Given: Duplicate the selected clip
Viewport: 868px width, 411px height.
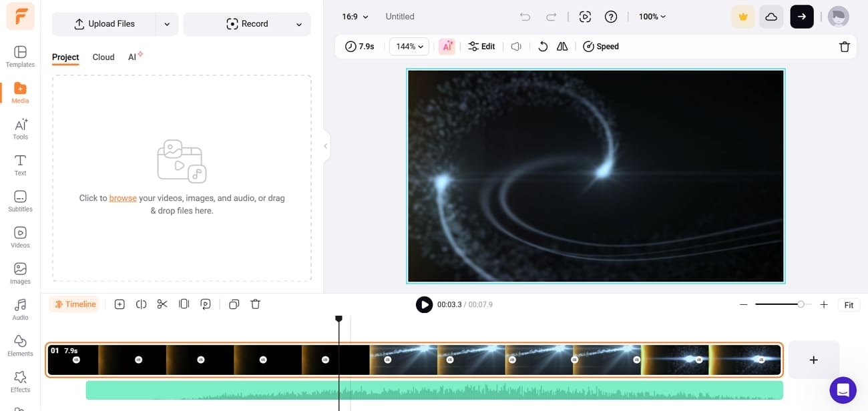Looking at the screenshot, I should 234,304.
